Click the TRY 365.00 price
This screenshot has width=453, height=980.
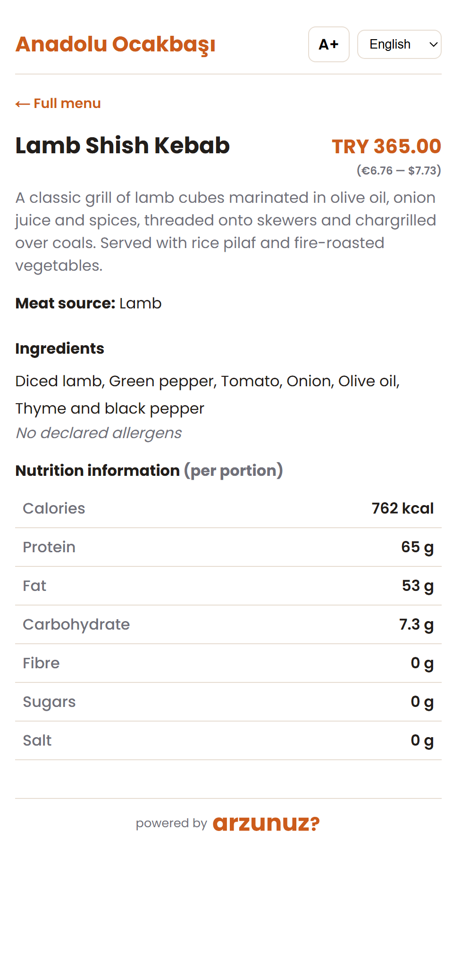click(386, 146)
